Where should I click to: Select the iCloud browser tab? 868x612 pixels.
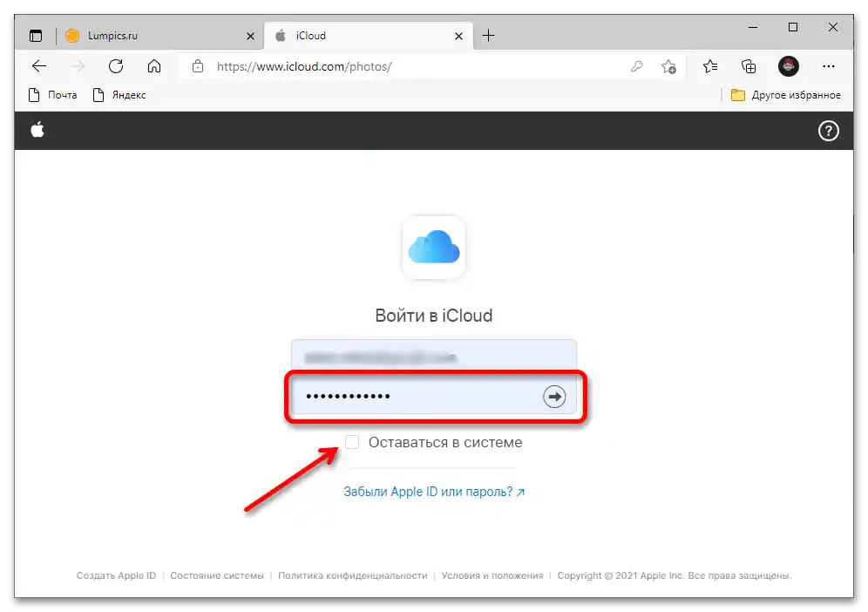(369, 36)
